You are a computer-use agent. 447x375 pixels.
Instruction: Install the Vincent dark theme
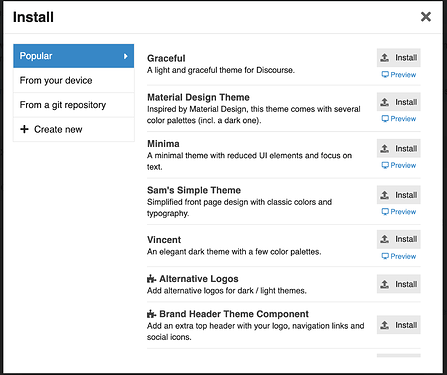click(399, 239)
